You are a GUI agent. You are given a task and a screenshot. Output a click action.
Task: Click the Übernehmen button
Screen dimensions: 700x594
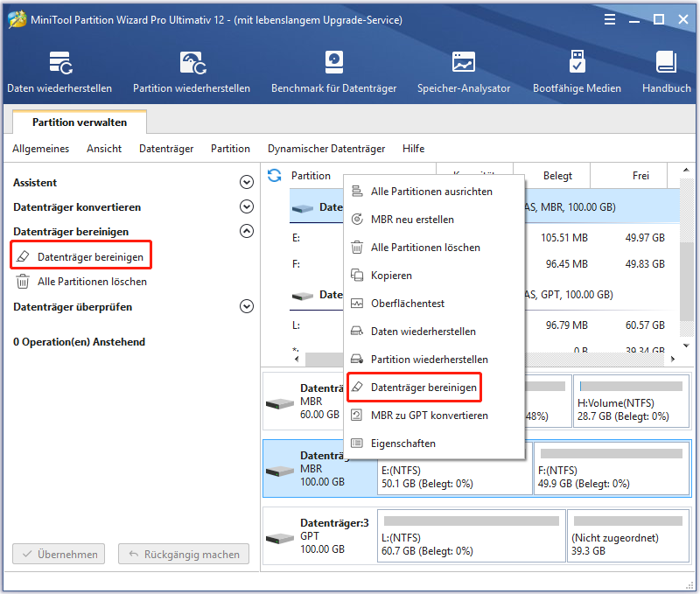click(x=59, y=554)
